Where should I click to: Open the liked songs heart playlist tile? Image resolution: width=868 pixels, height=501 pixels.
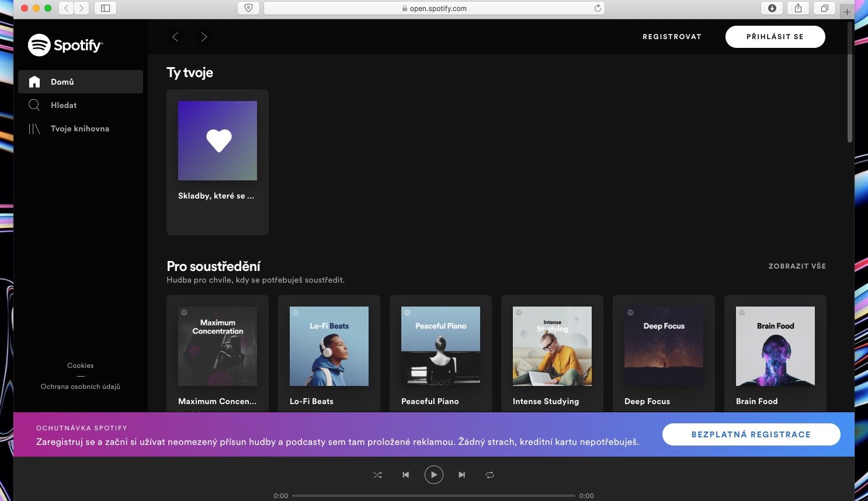coord(217,141)
